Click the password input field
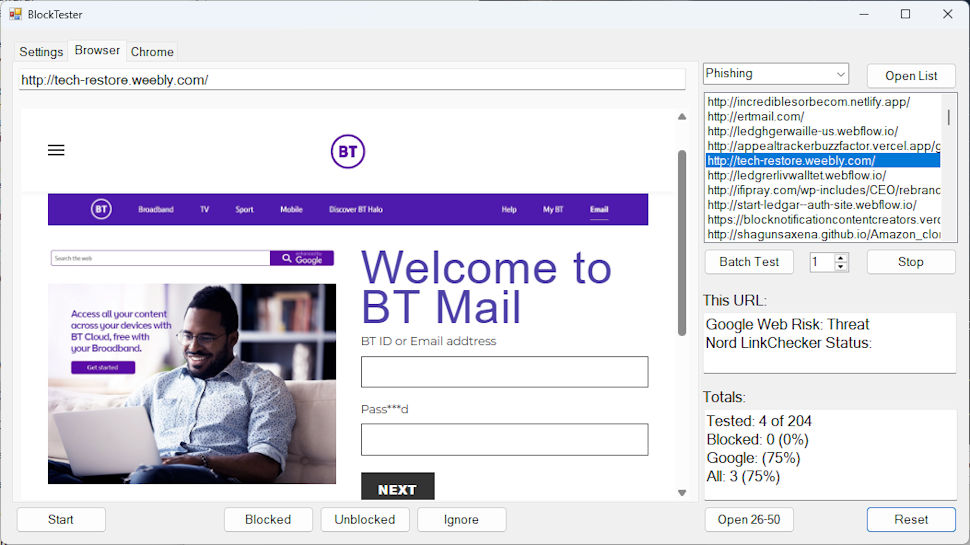Screen dimensions: 970x545 [505, 440]
